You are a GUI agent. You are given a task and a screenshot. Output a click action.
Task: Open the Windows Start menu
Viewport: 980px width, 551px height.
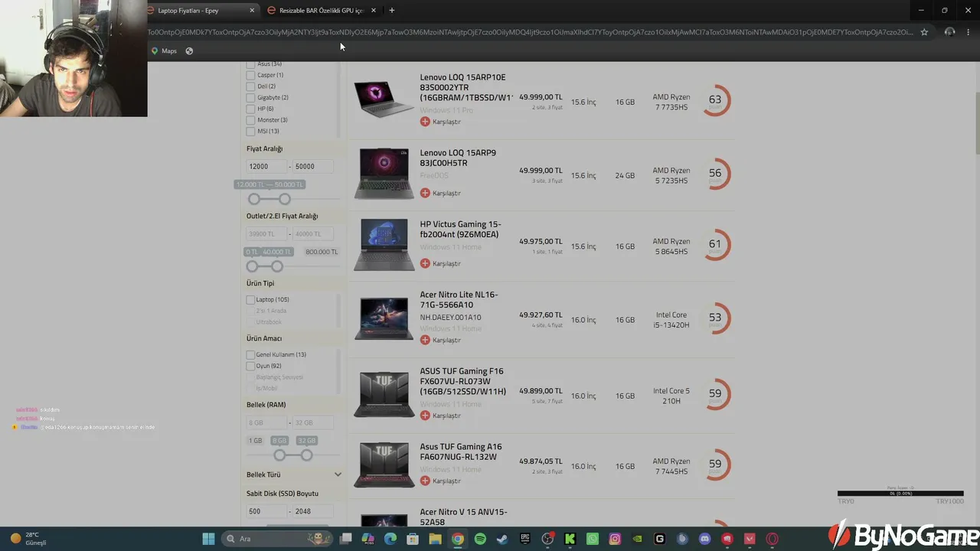coord(208,539)
